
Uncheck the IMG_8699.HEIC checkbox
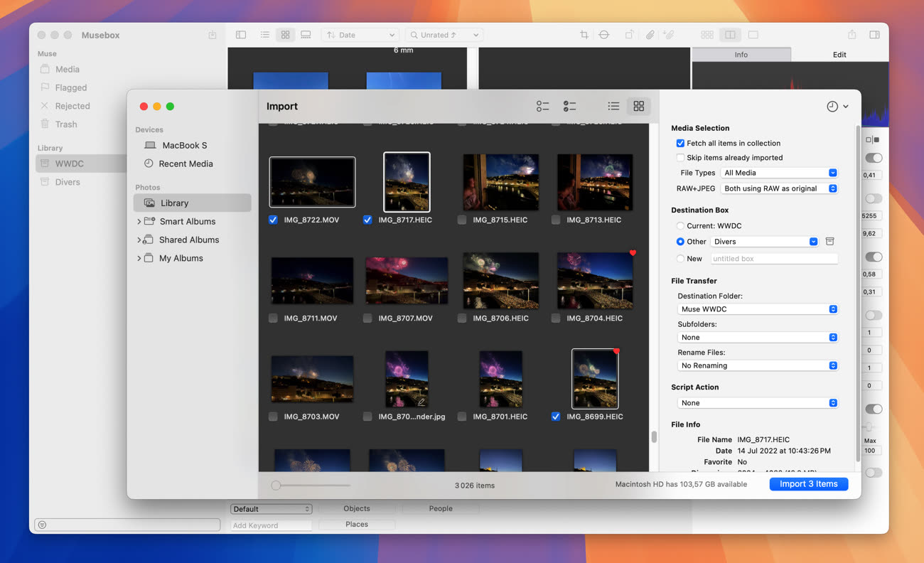(x=556, y=417)
